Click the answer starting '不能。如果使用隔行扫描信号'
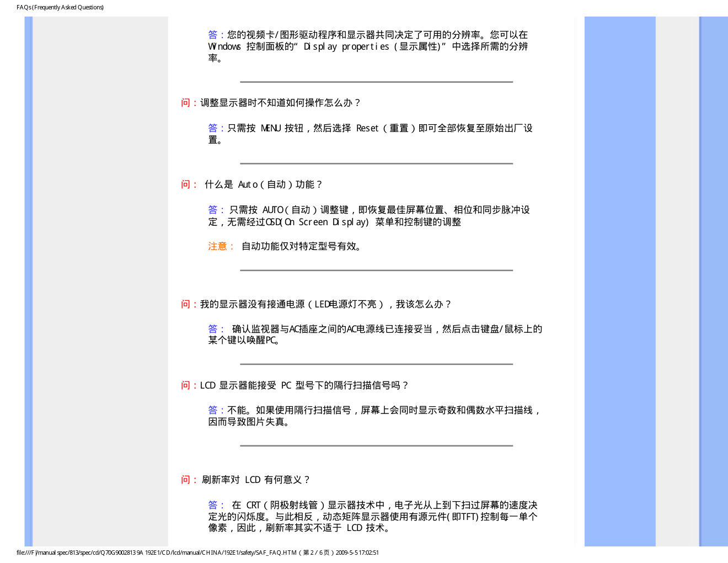Image resolution: width=728 pixels, height=563 pixels. [375, 416]
